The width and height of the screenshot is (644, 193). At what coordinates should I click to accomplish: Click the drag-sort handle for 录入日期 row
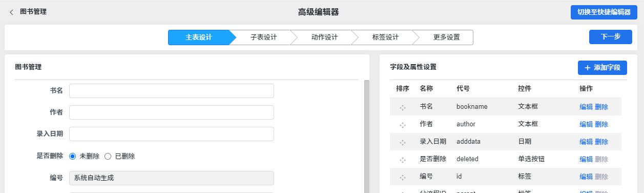(403, 142)
